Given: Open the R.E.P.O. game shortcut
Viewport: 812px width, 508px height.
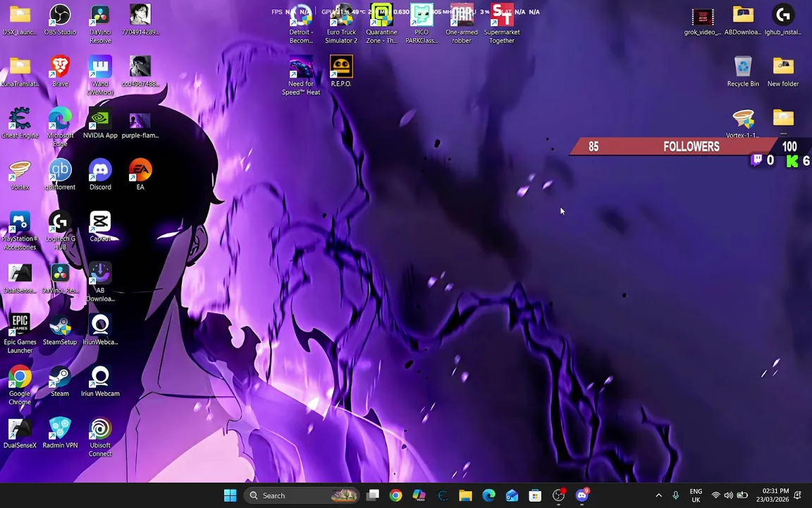Looking at the screenshot, I should point(340,71).
